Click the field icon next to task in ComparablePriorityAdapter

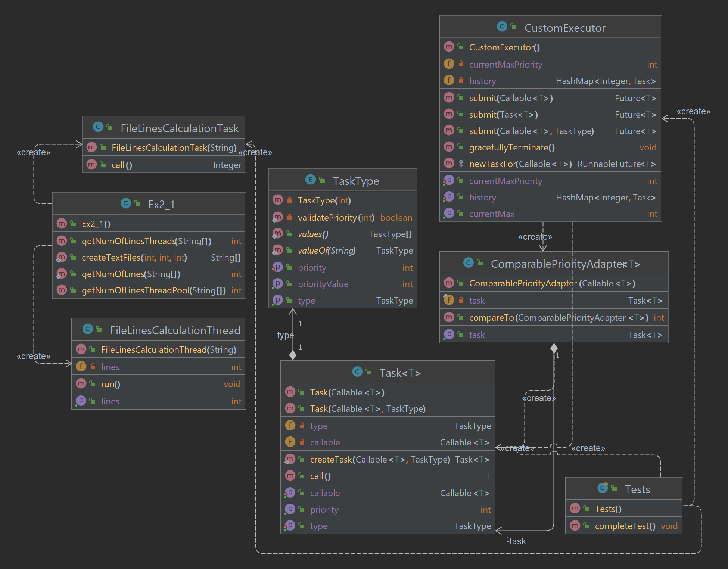point(449,299)
